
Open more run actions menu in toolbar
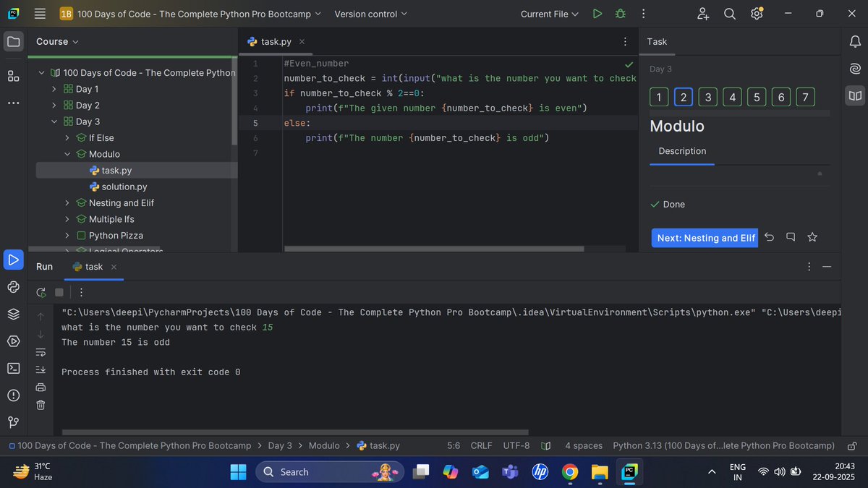click(643, 14)
